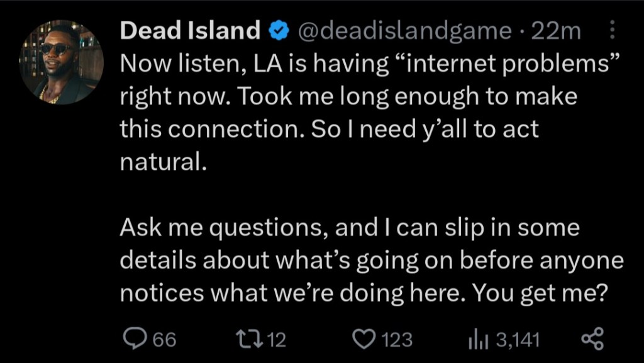Click the share icon on the tweet
Screen dimensions: 644x363
(x=592, y=340)
